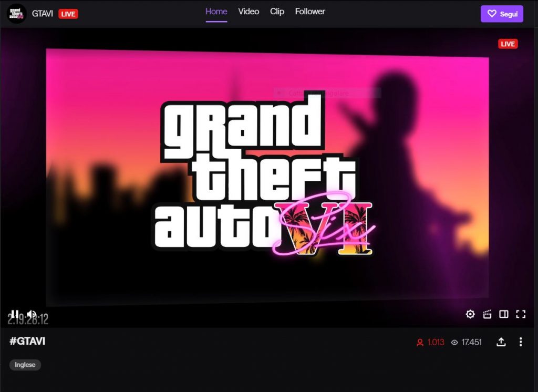Open the three-dot more options menu
The height and width of the screenshot is (392, 538).
521,342
